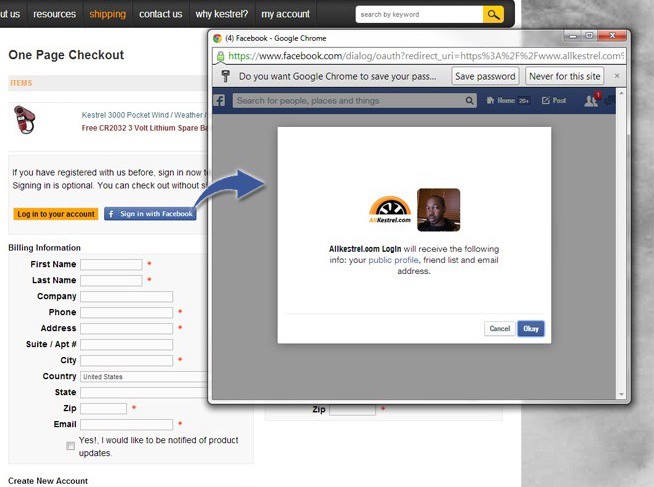Click the user profile picture in dialog

[x=439, y=210]
